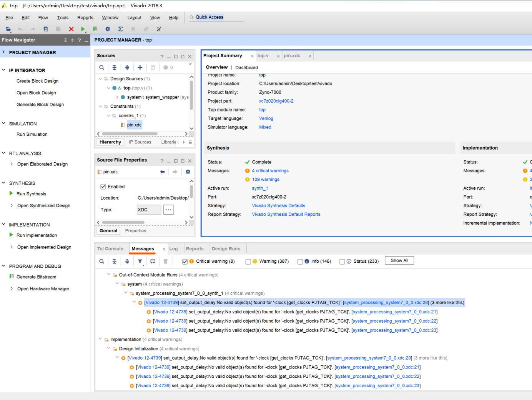Click the Add Sources plus icon
532x400 pixels.
140,67
